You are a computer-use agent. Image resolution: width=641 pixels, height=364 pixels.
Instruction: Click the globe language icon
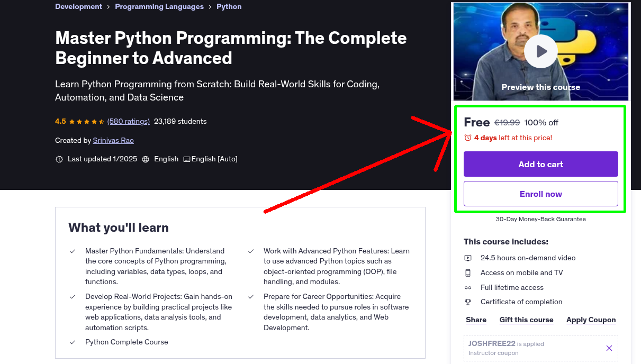click(146, 159)
